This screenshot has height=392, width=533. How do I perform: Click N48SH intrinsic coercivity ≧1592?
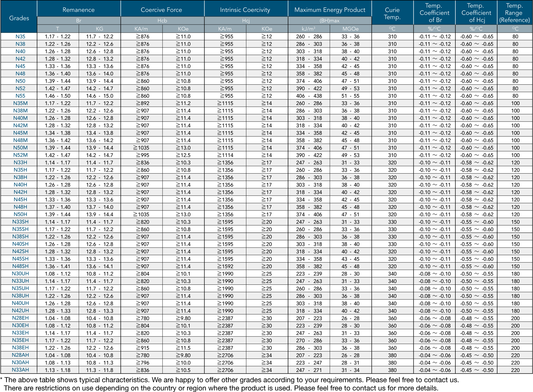(x=225, y=266)
